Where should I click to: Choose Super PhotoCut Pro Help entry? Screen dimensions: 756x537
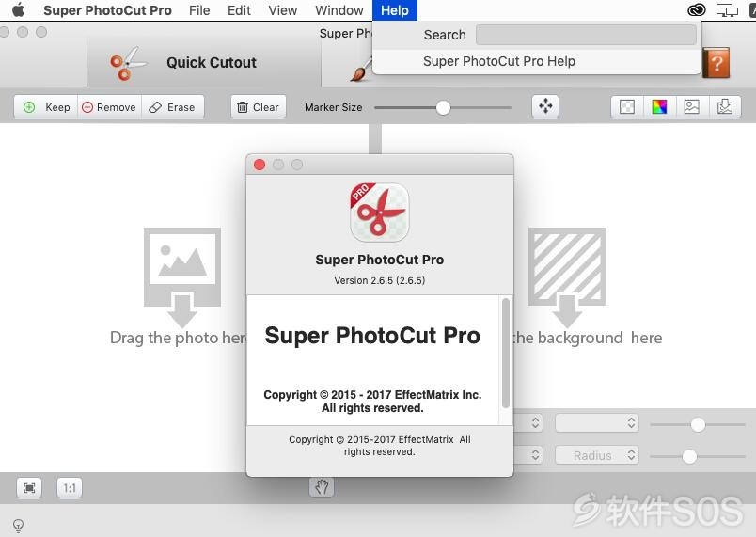click(x=499, y=61)
